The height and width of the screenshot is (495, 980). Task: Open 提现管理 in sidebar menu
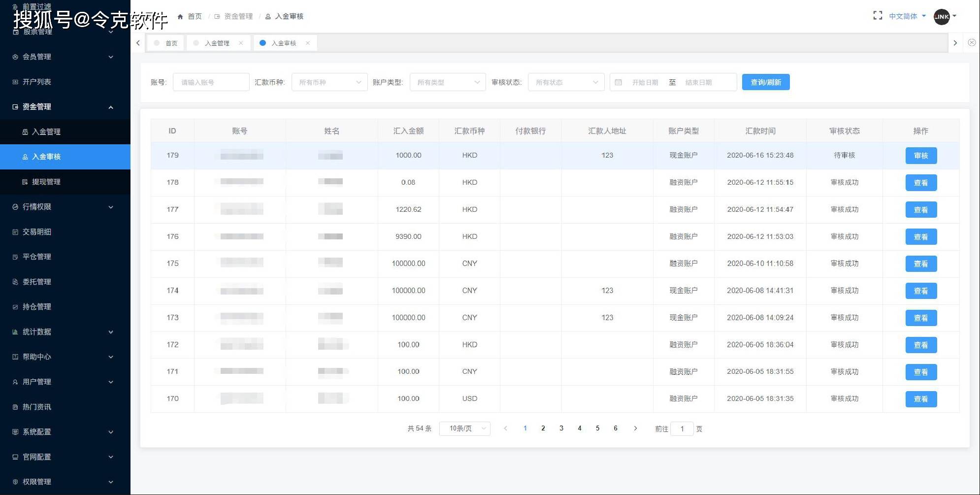(65, 182)
